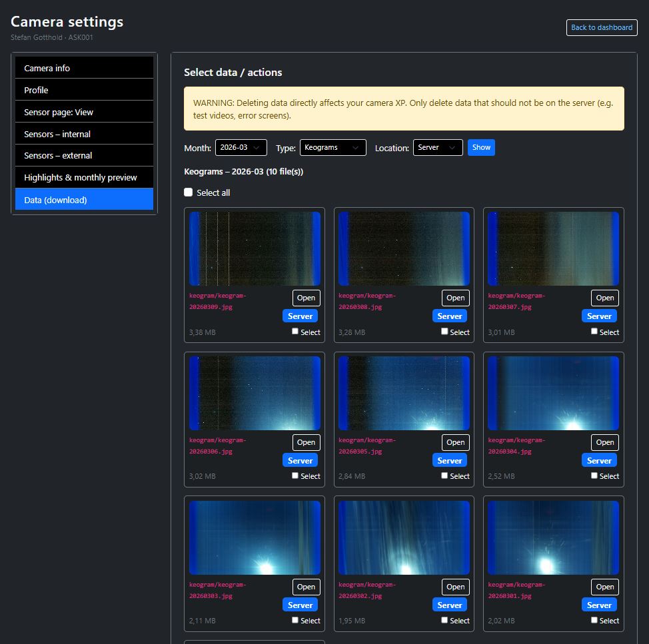Switch to the Camera info section
This screenshot has width=649, height=644.
click(x=84, y=67)
